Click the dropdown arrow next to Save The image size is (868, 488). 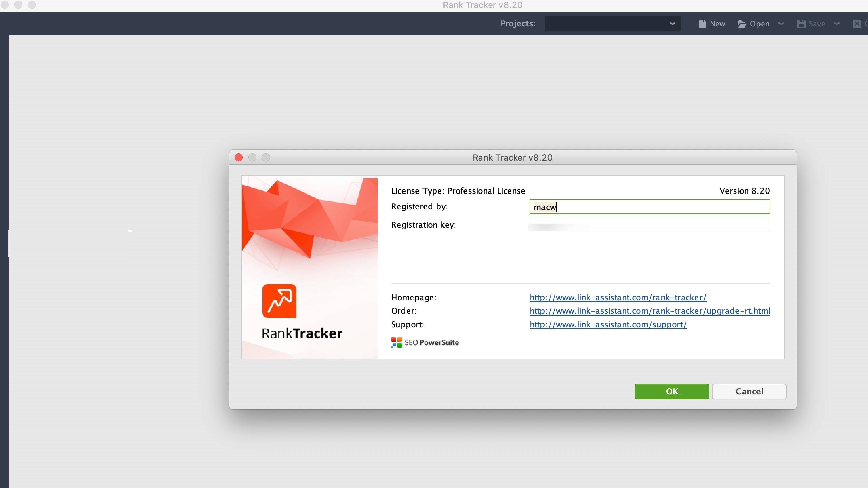coord(839,24)
